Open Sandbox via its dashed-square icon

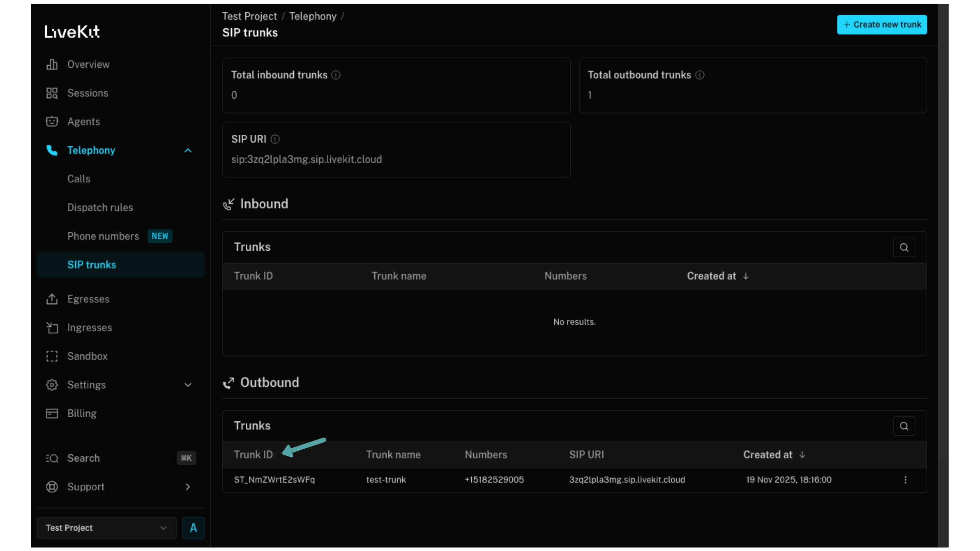[52, 356]
